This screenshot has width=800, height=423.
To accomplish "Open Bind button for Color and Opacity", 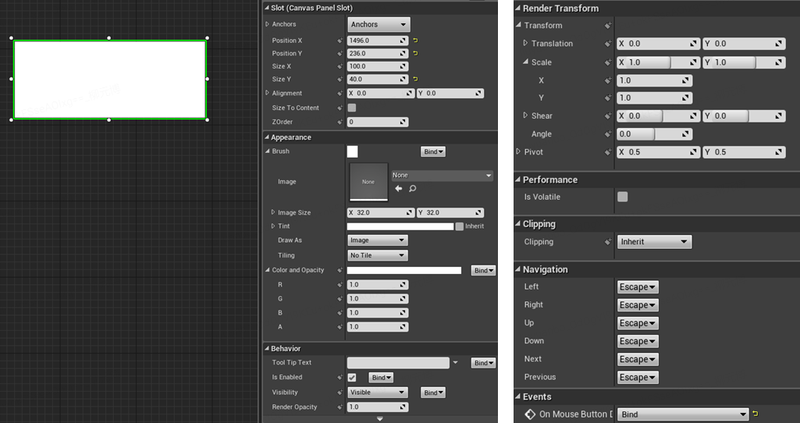I will coord(483,270).
